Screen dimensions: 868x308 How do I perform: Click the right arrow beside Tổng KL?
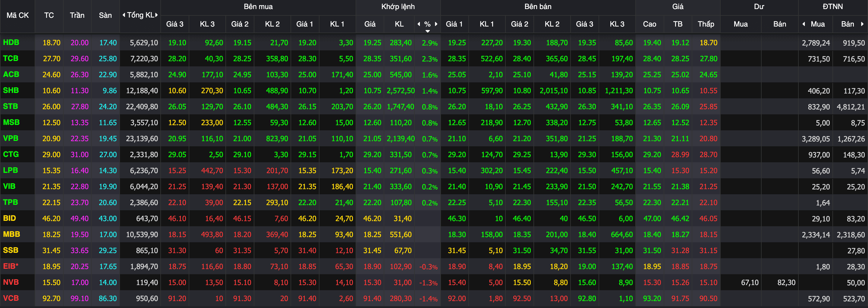pos(157,15)
